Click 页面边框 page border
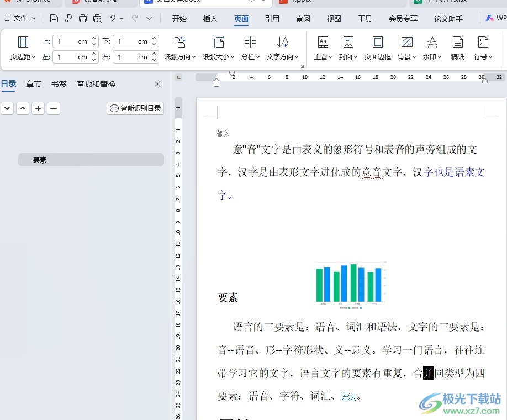This screenshot has height=420, width=507. [378, 48]
